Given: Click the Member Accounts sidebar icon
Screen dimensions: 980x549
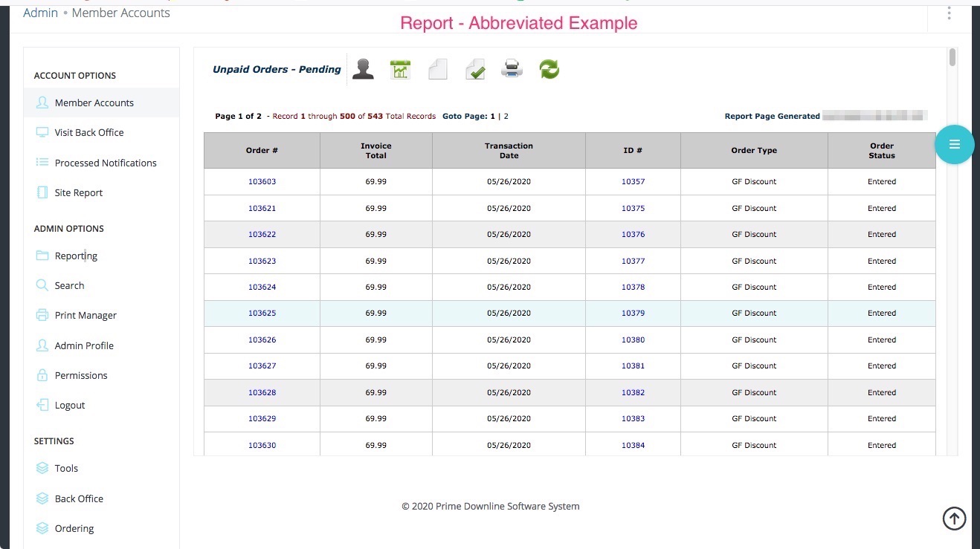Looking at the screenshot, I should click(42, 103).
